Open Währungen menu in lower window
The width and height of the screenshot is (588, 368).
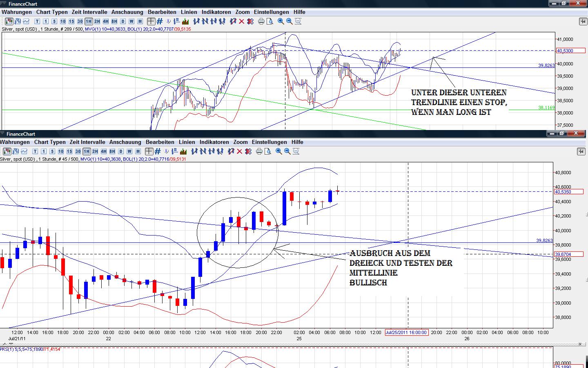tap(15, 142)
